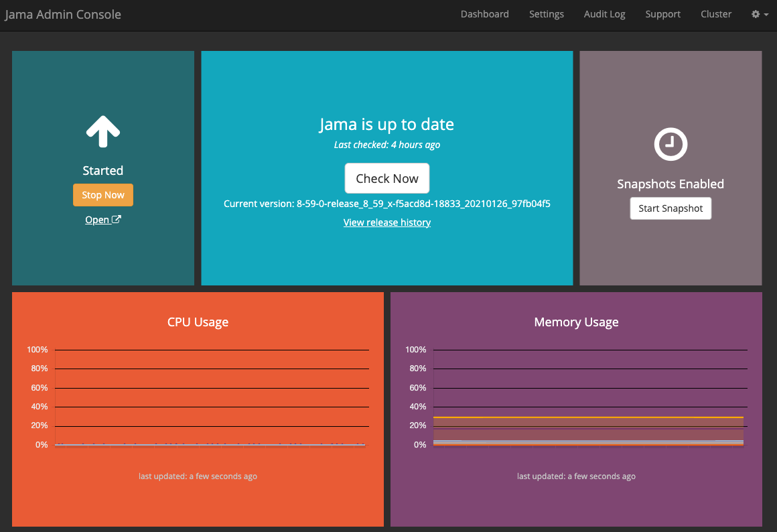This screenshot has height=532, width=777.
Task: Click the external link icon beside Open
Action: pos(117,219)
